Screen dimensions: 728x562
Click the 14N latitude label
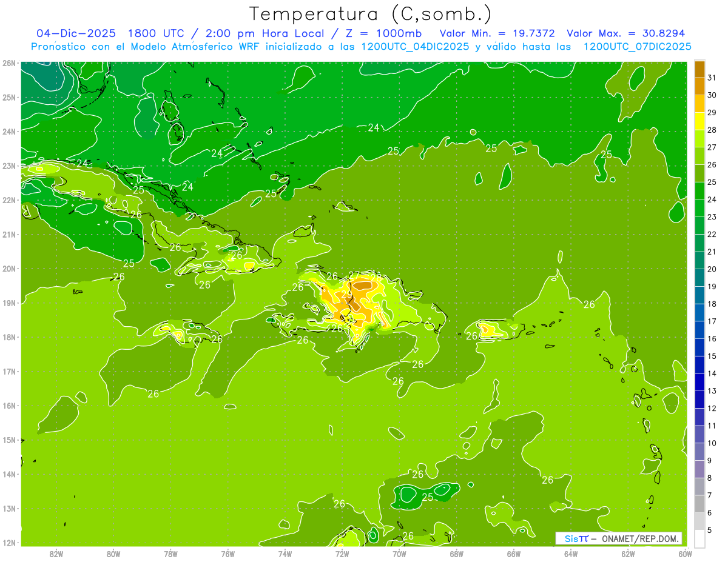click(8, 474)
